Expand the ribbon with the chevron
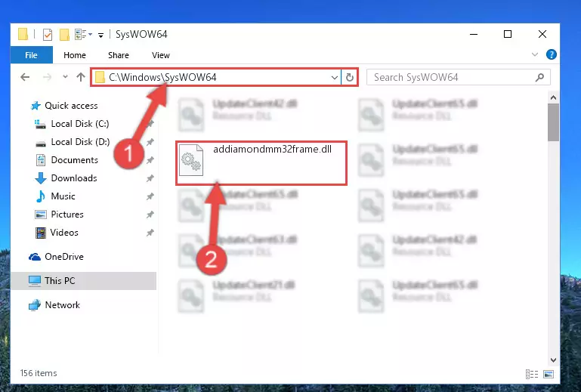This screenshot has width=581, height=392. pyautogui.click(x=535, y=54)
